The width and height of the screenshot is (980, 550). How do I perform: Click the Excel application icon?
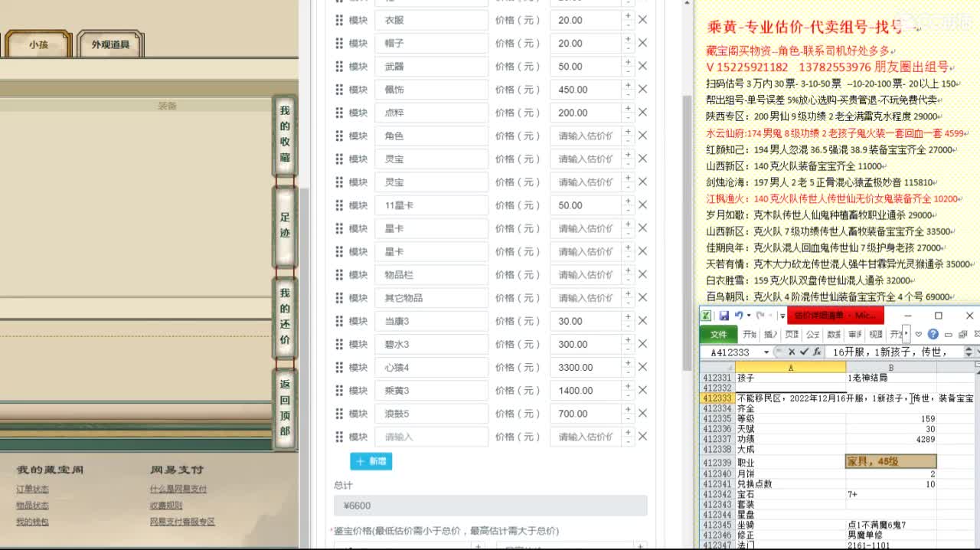pos(707,316)
